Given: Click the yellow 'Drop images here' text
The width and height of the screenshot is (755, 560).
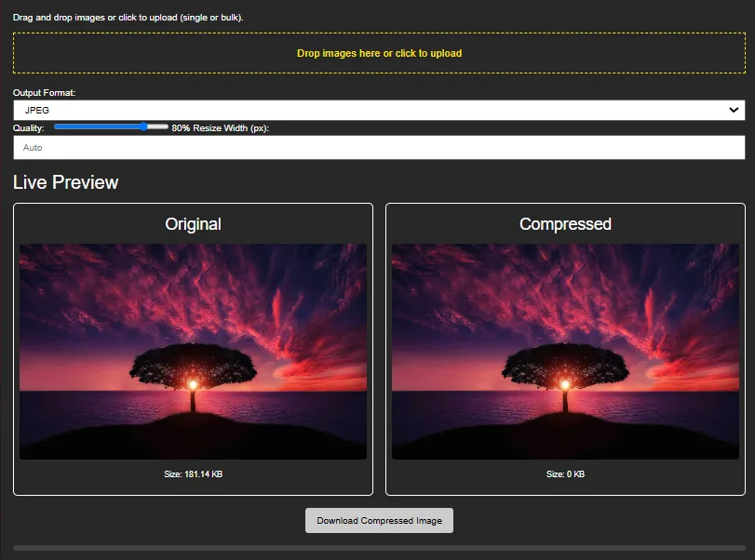Looking at the screenshot, I should click(379, 53).
